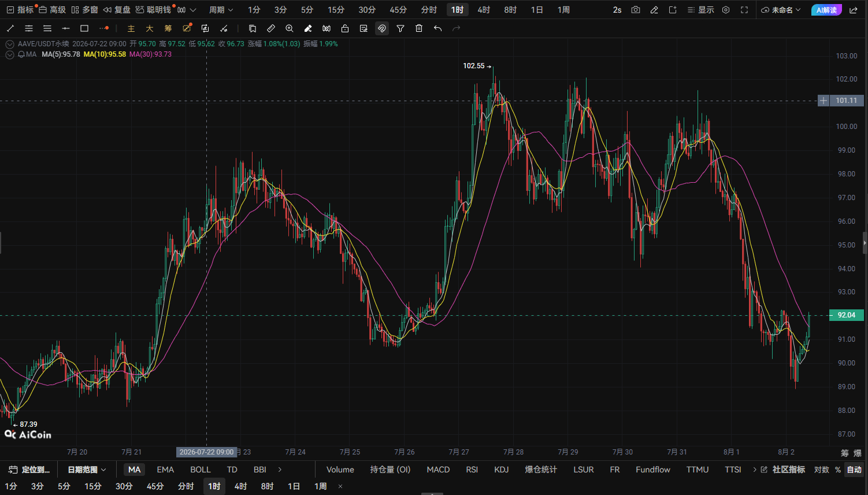Open the 筹 chip distribution tool in toolbar
The height and width of the screenshot is (495, 868).
click(168, 28)
